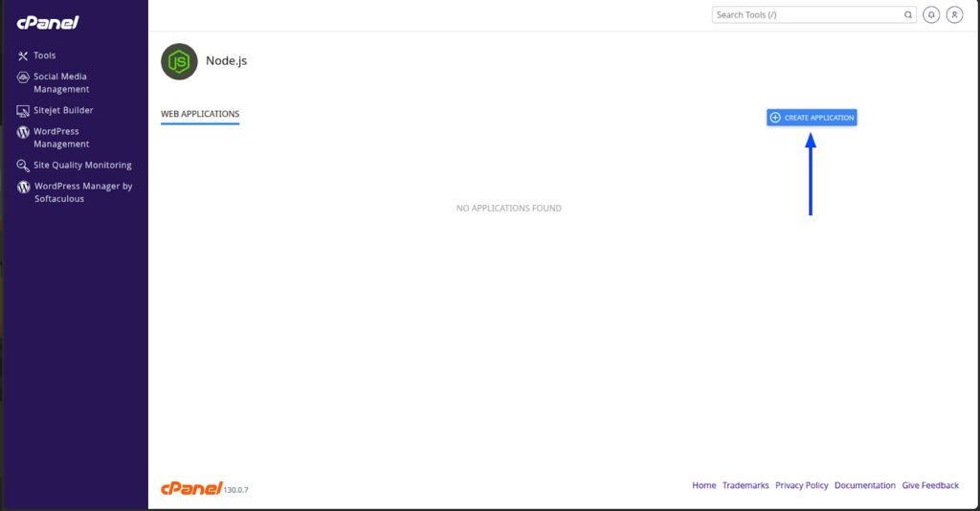980x511 pixels.
Task: Follow the Home footer link
Action: 703,485
